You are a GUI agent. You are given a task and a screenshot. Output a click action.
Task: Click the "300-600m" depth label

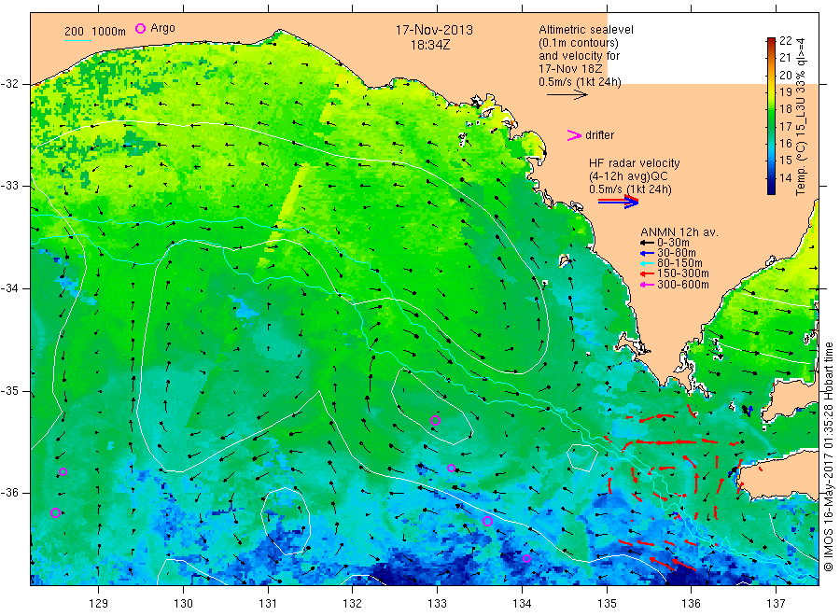683,285
